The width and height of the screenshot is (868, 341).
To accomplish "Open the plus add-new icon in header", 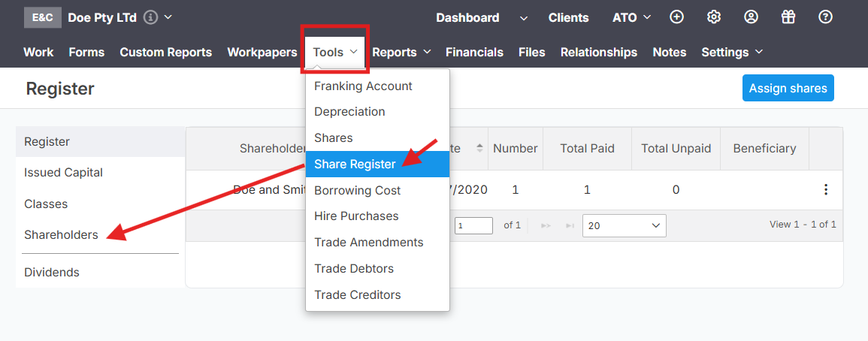I will click(x=676, y=17).
